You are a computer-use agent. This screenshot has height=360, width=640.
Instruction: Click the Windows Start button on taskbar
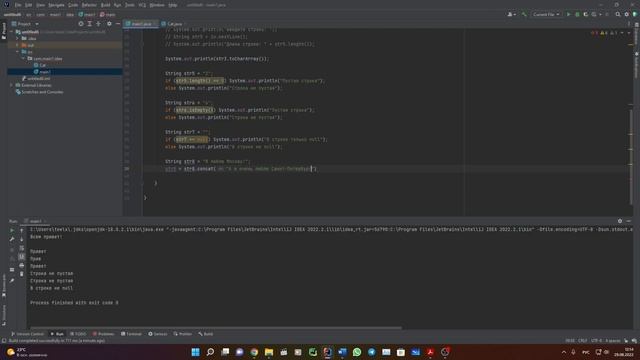(x=196, y=352)
